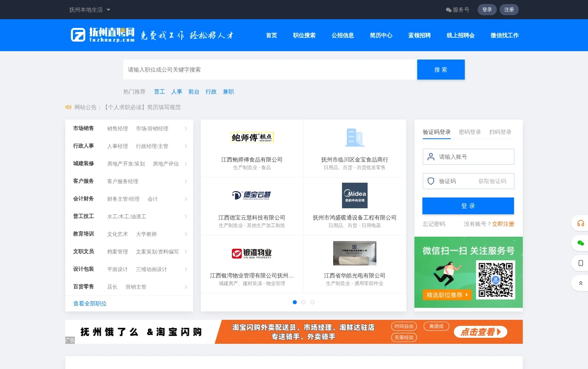The image size is (588, 369).
Task: Click the speaker announcement icon
Action: (x=68, y=107)
